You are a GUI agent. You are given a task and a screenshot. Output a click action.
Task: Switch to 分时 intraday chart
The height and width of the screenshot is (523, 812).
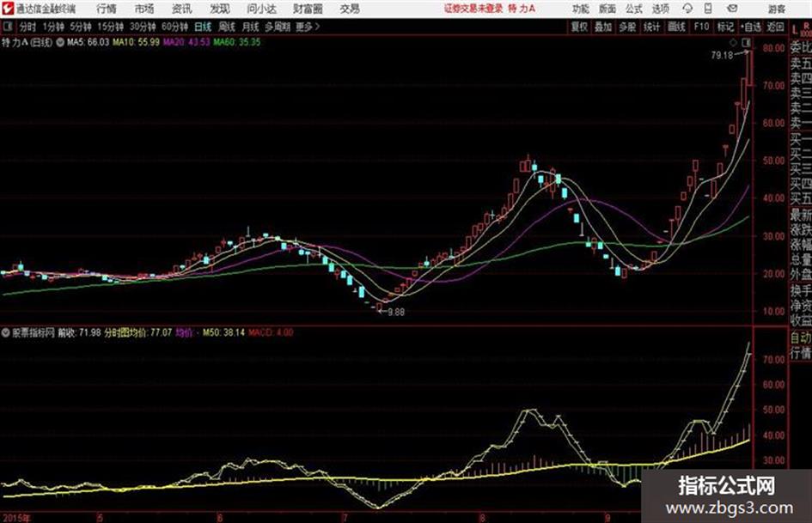(x=28, y=27)
